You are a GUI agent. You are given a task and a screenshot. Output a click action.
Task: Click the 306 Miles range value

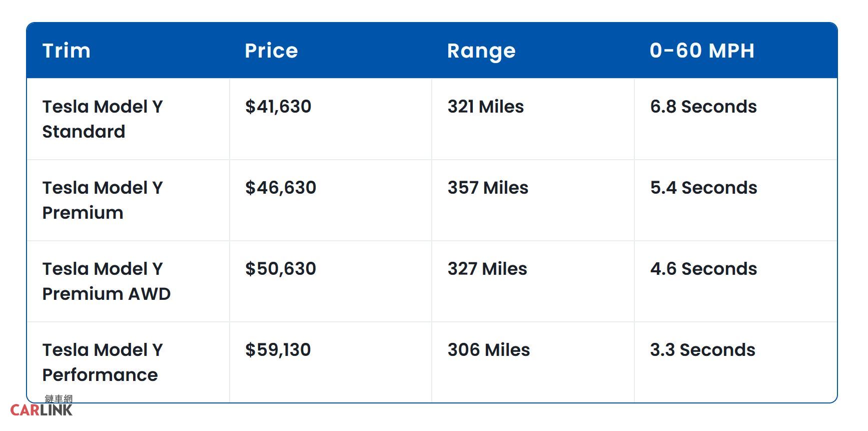tap(489, 350)
